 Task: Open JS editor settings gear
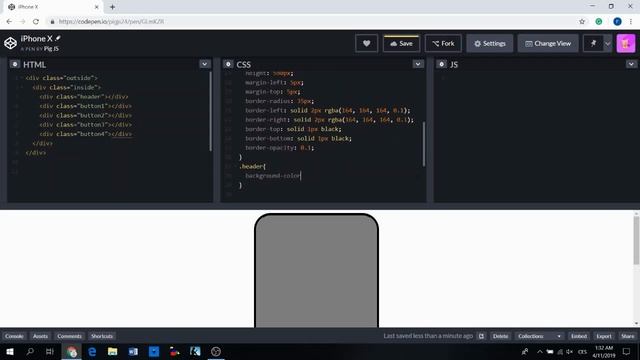coord(441,64)
